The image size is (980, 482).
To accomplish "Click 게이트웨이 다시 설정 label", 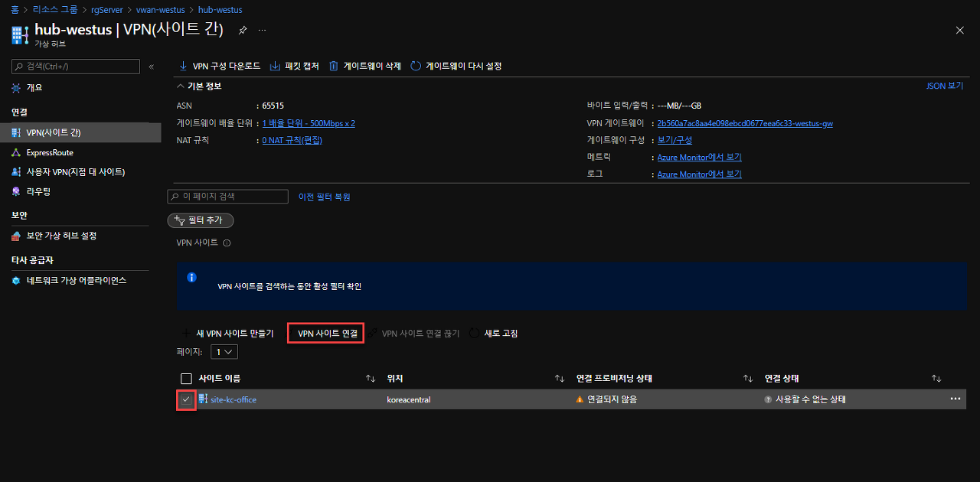I will [x=463, y=67].
